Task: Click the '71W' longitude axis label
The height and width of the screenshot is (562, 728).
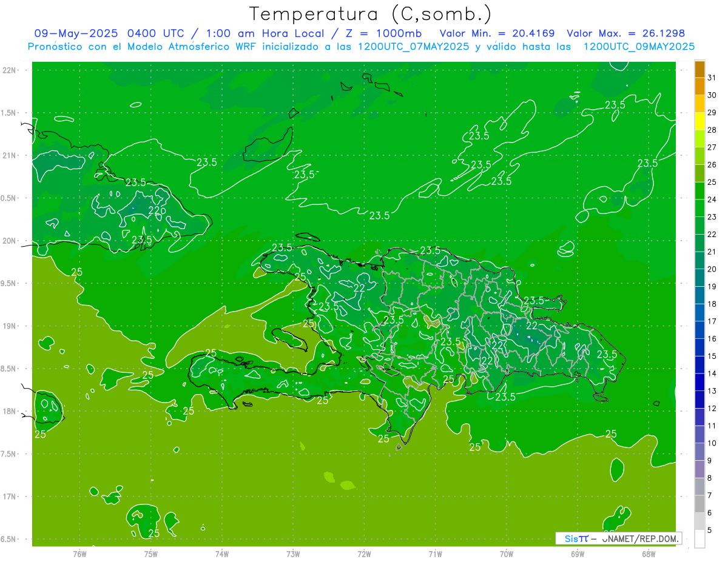Action: coord(435,554)
